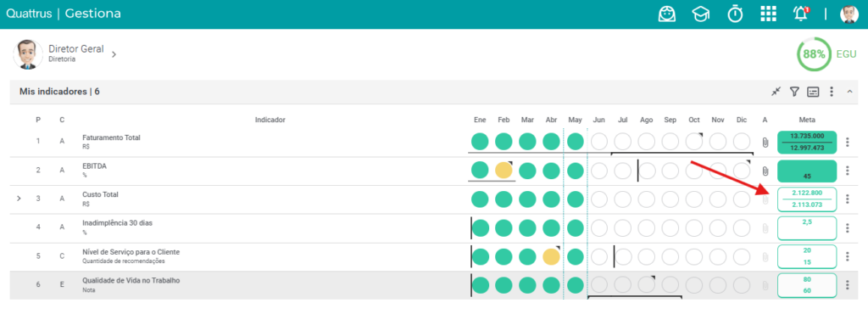The height and width of the screenshot is (314, 868).
Task: Click Custo Total meta box 2.122.800
Action: [x=807, y=199]
